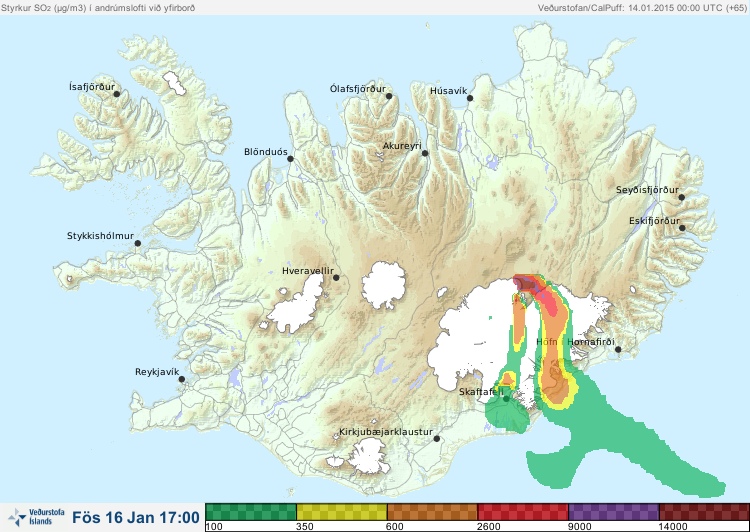The height and width of the screenshot is (532, 750).
Task: Click the Blönduós label
Action: (265, 152)
